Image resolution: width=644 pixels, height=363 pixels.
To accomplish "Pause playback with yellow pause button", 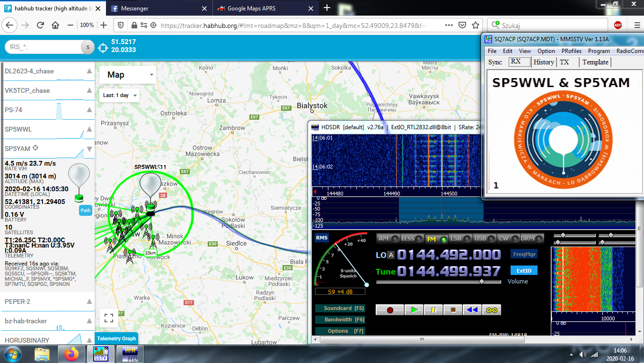I will point(433,310).
